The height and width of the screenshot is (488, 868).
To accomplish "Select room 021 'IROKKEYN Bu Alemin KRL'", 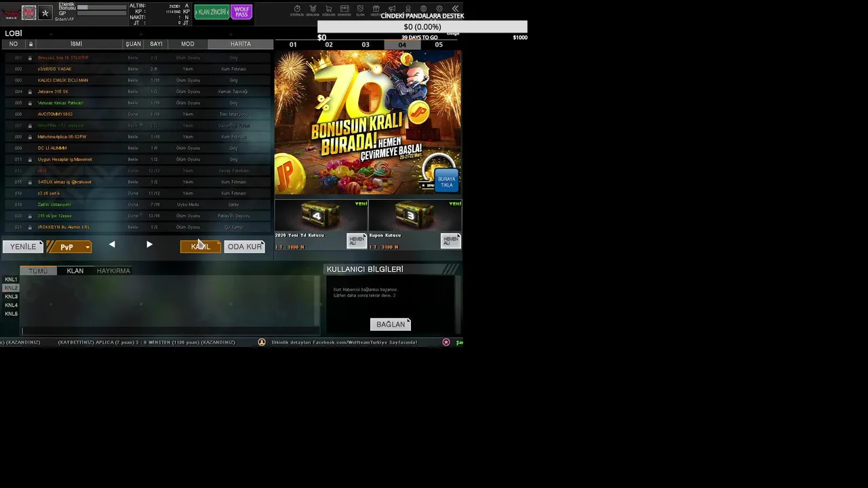I will pyautogui.click(x=137, y=227).
